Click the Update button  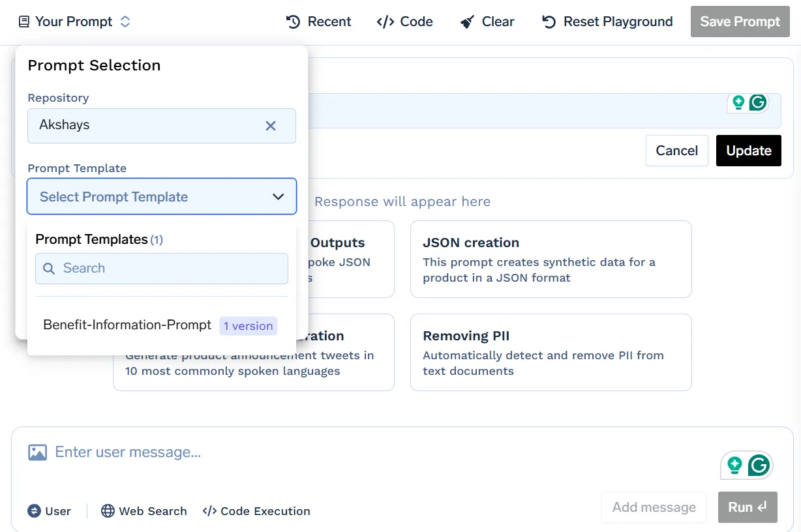(748, 151)
